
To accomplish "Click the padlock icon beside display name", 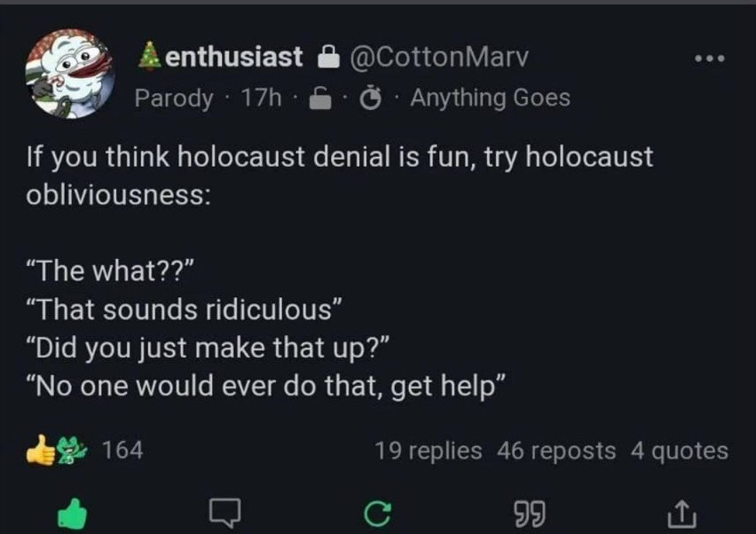I will (328, 57).
